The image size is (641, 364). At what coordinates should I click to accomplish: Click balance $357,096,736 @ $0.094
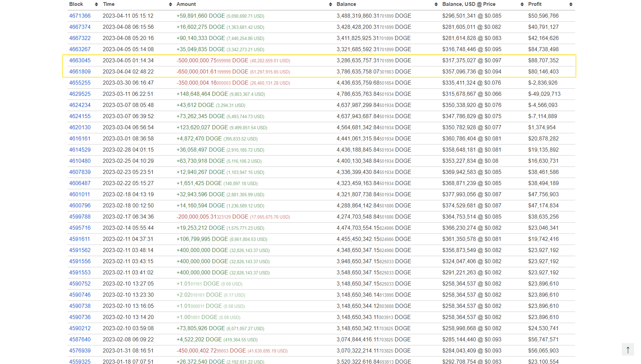(471, 72)
